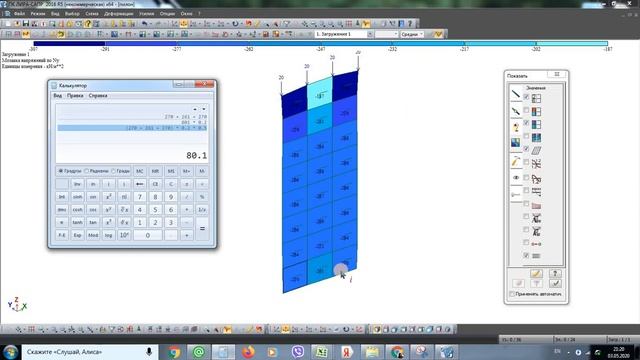
Task: Select highlighted history line in Calculator
Action: coord(132,128)
